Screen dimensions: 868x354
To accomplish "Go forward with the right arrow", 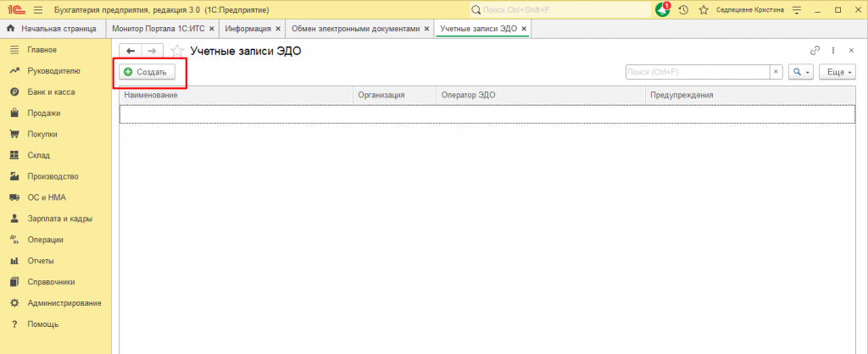I will pos(153,51).
